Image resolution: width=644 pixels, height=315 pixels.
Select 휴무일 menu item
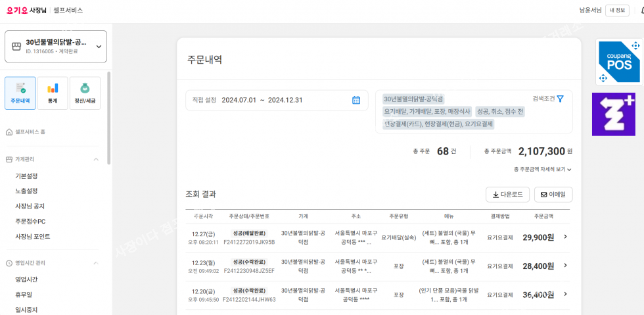pos(24,295)
